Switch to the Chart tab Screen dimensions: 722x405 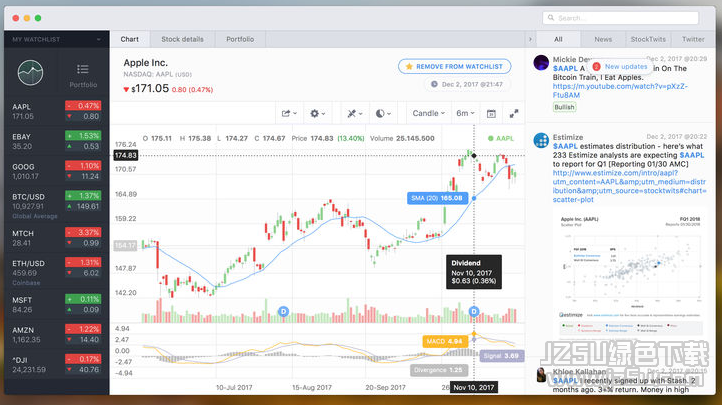pyautogui.click(x=129, y=40)
